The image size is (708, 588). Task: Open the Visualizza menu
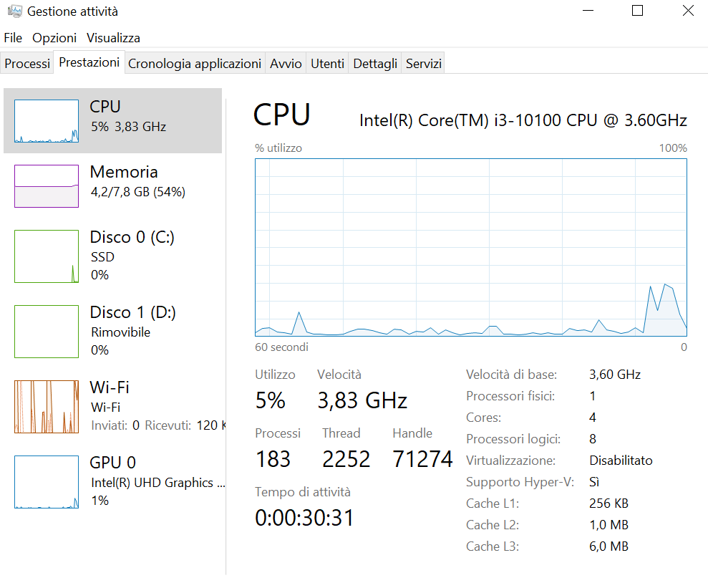[x=113, y=38]
